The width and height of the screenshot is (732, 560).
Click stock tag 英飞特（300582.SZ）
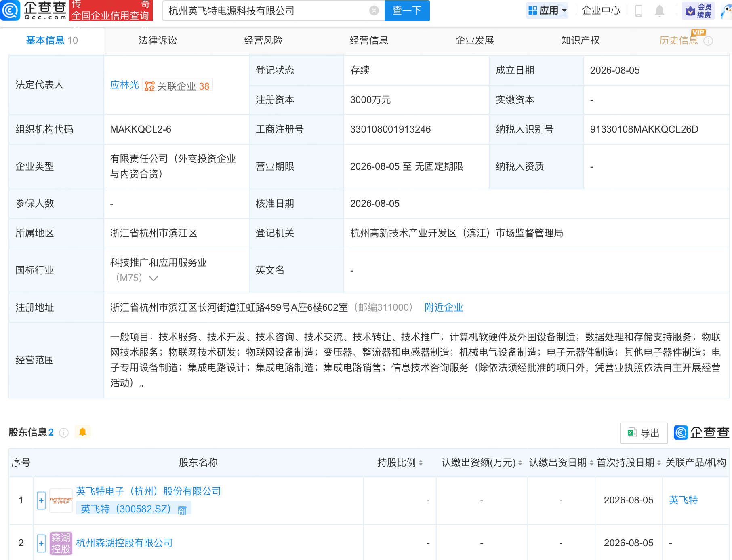pyautogui.click(x=134, y=509)
